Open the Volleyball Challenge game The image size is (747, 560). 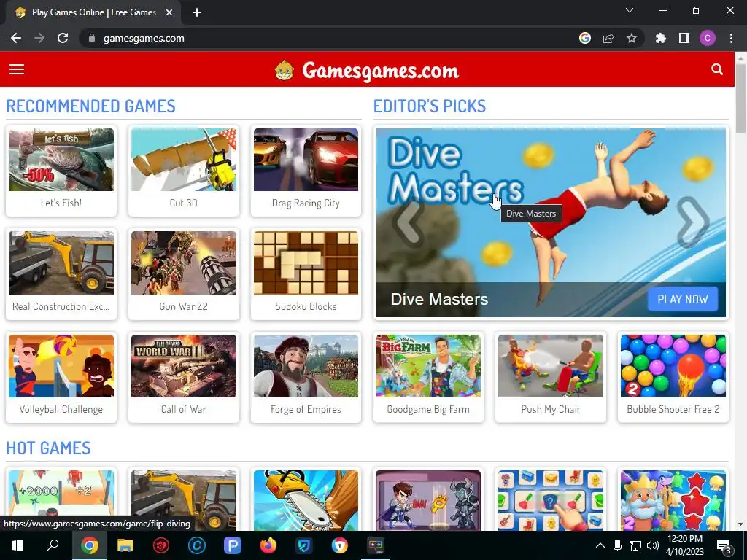(x=61, y=377)
